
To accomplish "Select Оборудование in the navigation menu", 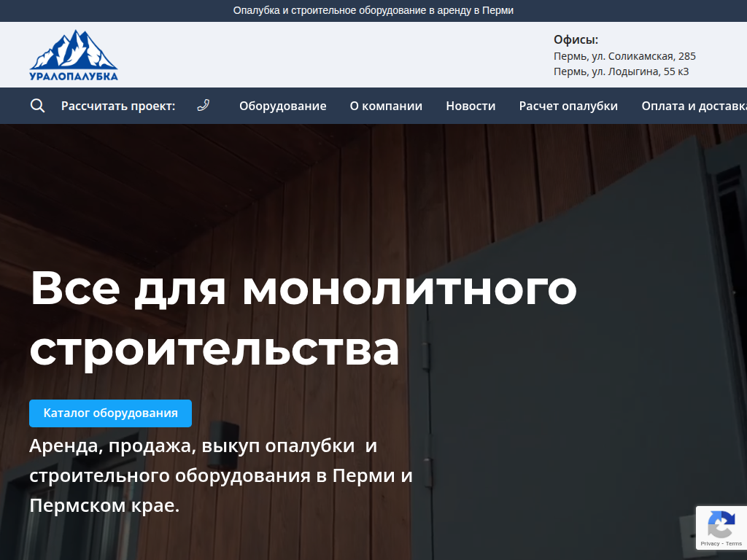I will coord(282,106).
